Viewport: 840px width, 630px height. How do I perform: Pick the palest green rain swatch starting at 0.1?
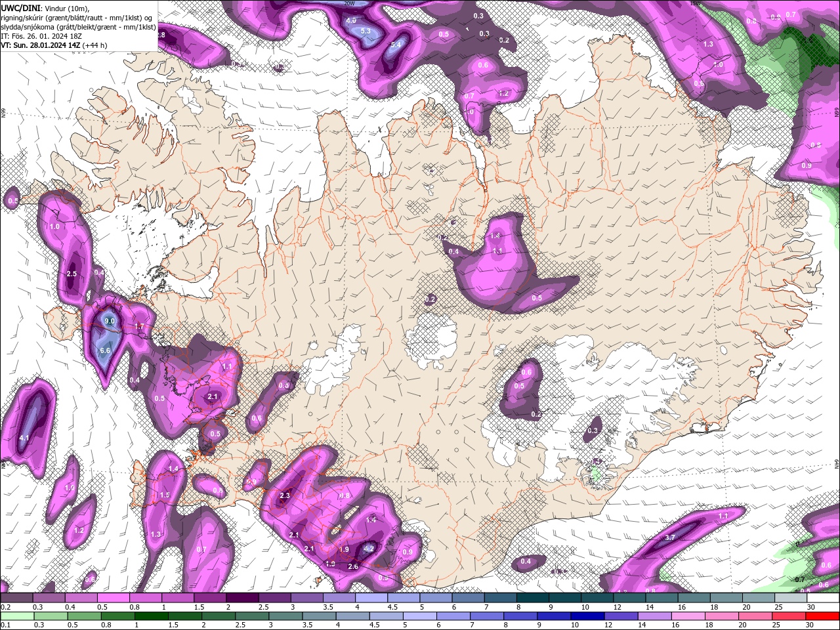(16, 616)
